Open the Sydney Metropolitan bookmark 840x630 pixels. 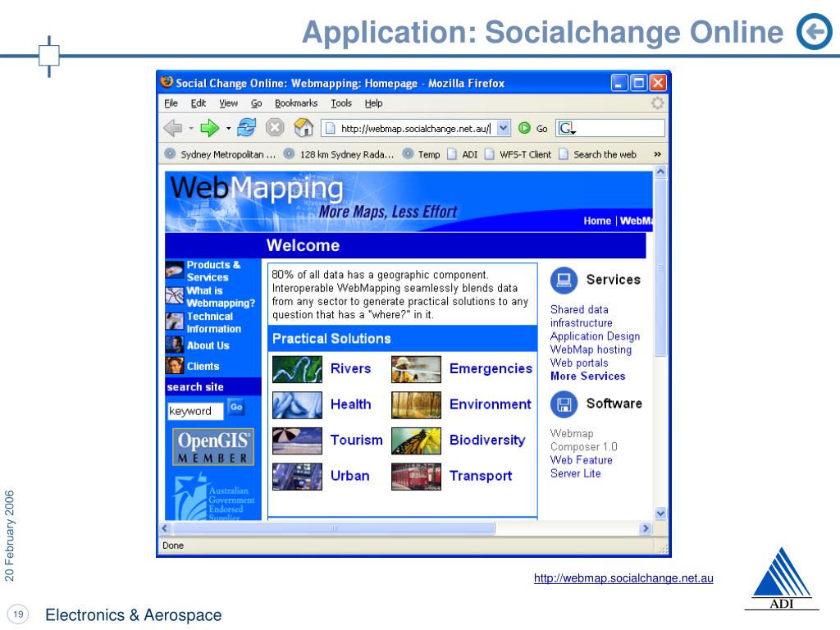(220, 154)
